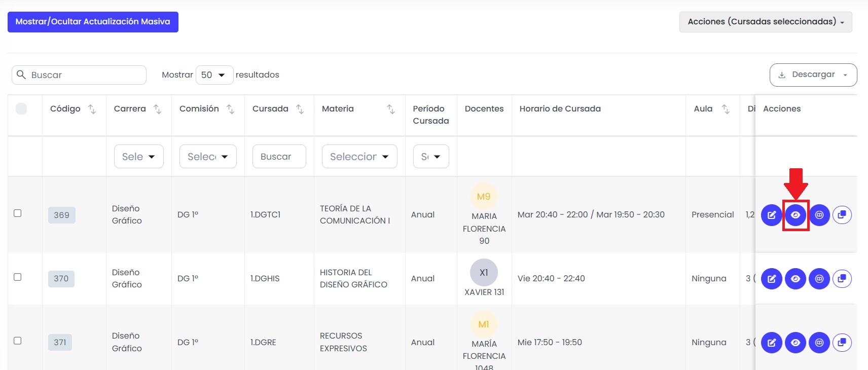Screen dimensions: 868x370
Task: View details eye icon for row 371
Action: [x=795, y=343]
